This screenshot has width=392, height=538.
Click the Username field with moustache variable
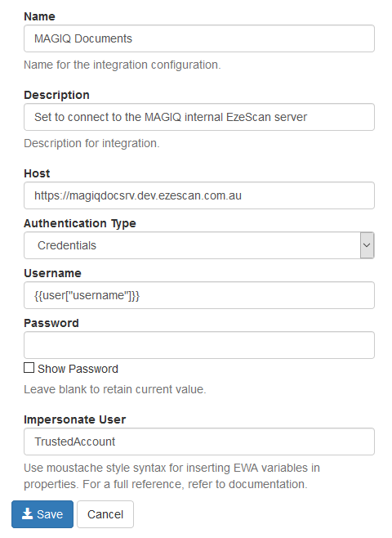[x=199, y=295]
